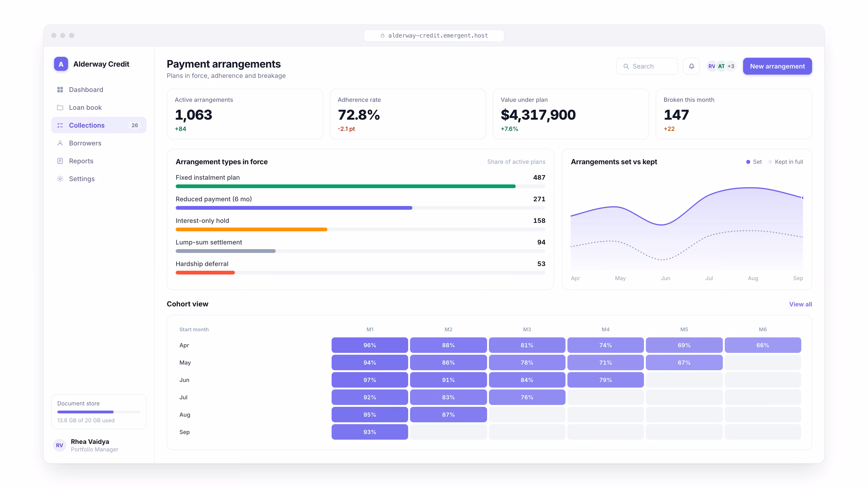Click the May M5 67% cohort cell
The height and width of the screenshot is (488, 868).
pos(684,362)
